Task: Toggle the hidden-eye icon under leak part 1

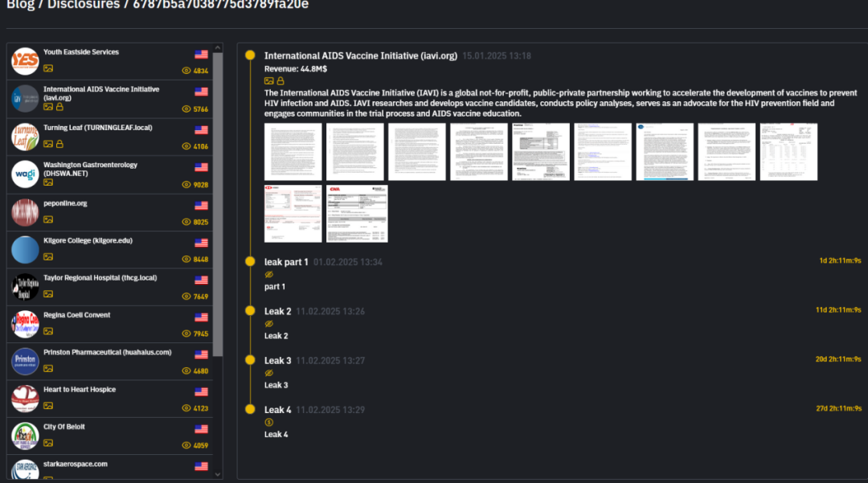Action: click(x=269, y=274)
